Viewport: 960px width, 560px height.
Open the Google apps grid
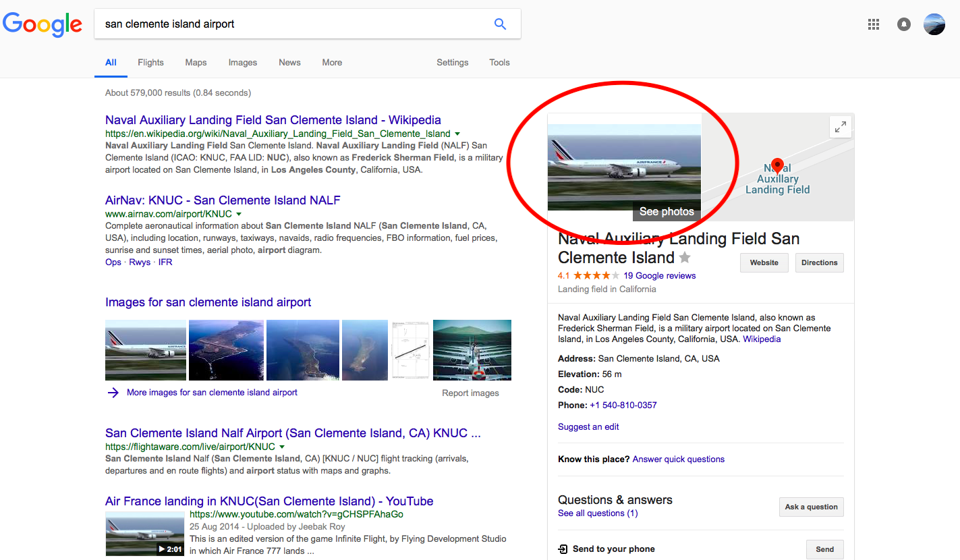(x=874, y=24)
